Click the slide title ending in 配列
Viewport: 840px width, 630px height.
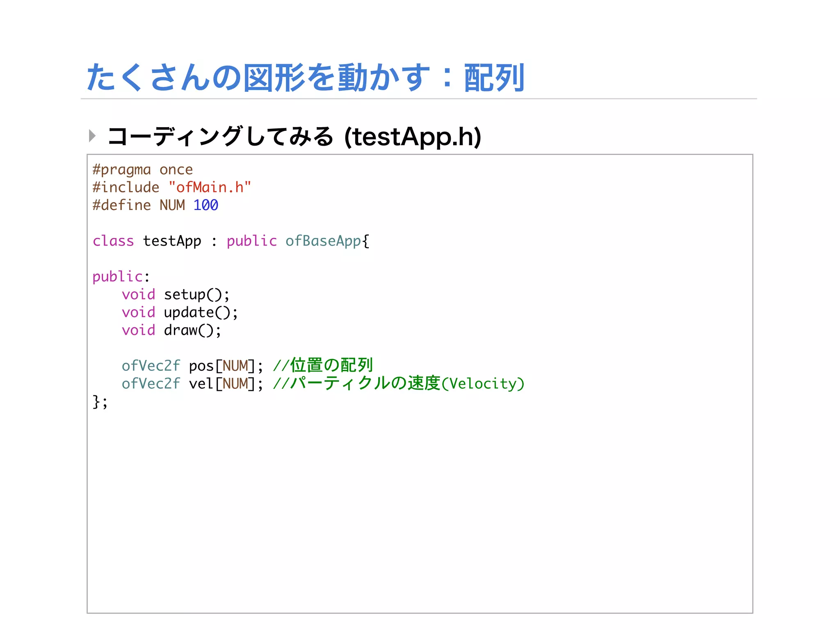click(x=306, y=78)
